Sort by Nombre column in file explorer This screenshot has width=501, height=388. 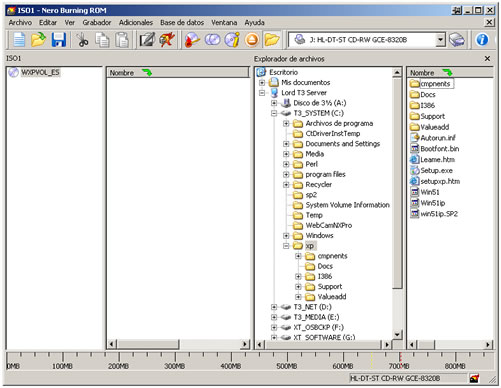(x=449, y=73)
